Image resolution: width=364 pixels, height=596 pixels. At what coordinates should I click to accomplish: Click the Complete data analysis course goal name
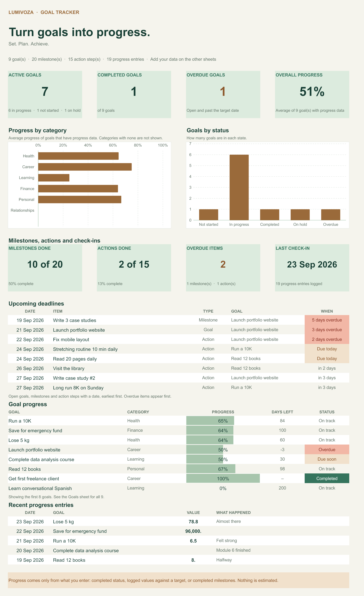point(41,459)
